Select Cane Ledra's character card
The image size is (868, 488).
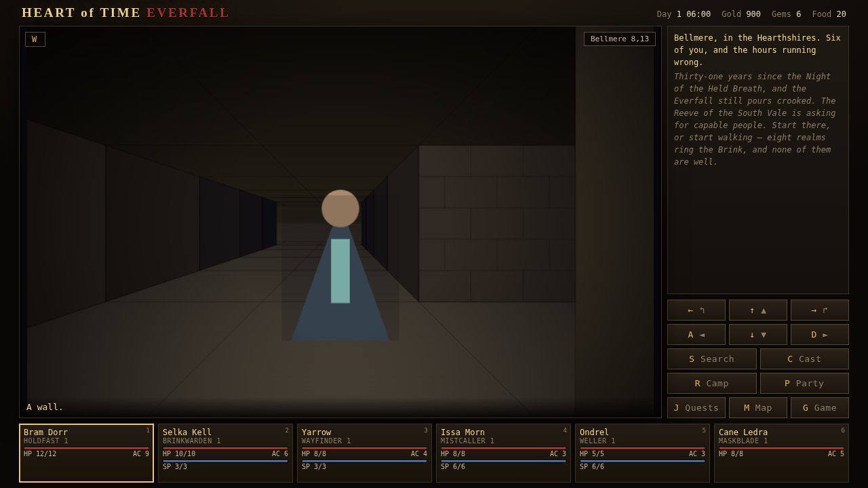click(782, 453)
